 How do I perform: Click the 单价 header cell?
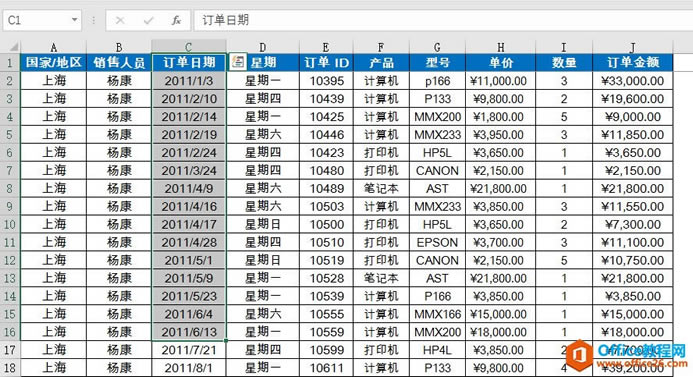(500, 62)
